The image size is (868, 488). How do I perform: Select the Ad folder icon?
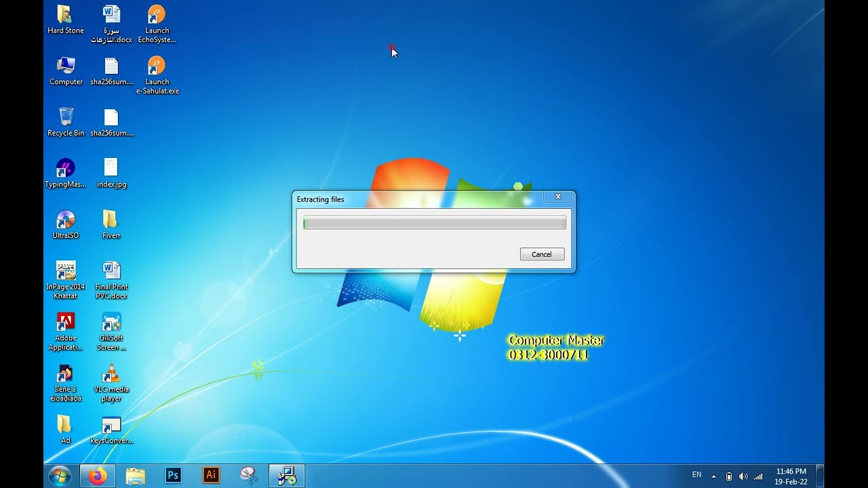[66, 430]
